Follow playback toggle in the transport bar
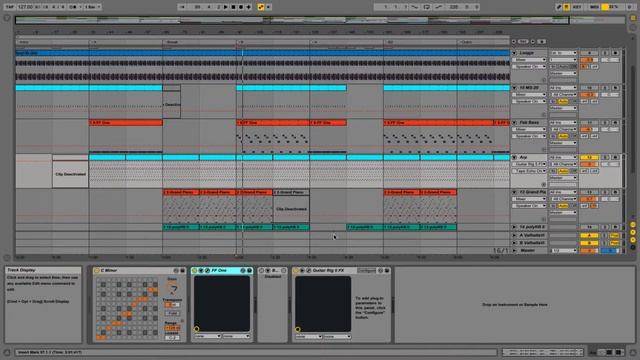The width and height of the screenshot is (640, 360). tap(182, 7)
